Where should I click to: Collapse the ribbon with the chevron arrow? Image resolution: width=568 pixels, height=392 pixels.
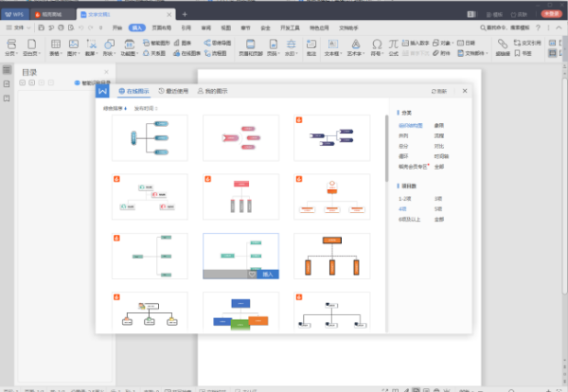point(559,27)
